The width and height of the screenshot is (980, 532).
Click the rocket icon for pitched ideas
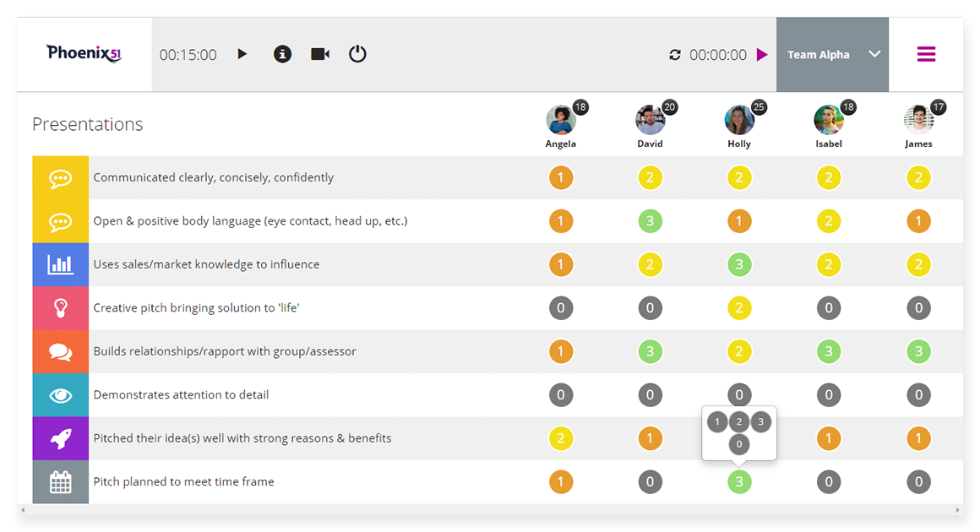coord(61,438)
